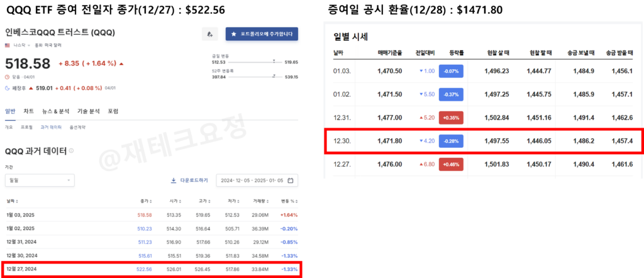Switch to the 차트 tab
This screenshot has height=278, width=644.
tap(29, 111)
